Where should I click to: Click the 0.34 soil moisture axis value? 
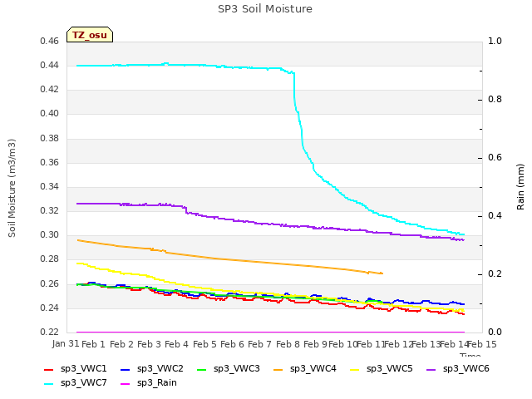click(50, 186)
